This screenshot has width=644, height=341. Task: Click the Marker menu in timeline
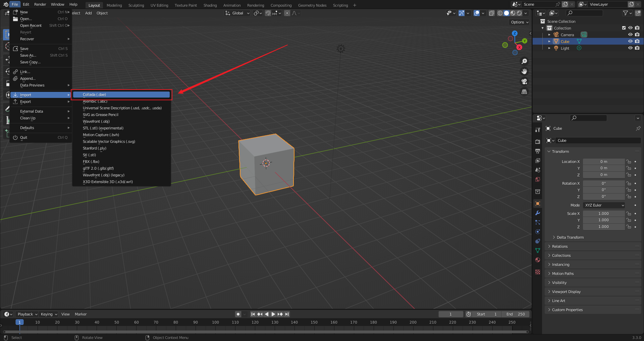[x=80, y=314]
